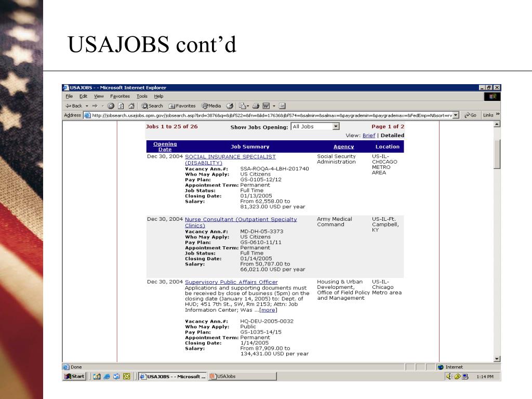The image size is (532, 399).
Task: Click the page icon in the Address bar
Action: point(87,115)
